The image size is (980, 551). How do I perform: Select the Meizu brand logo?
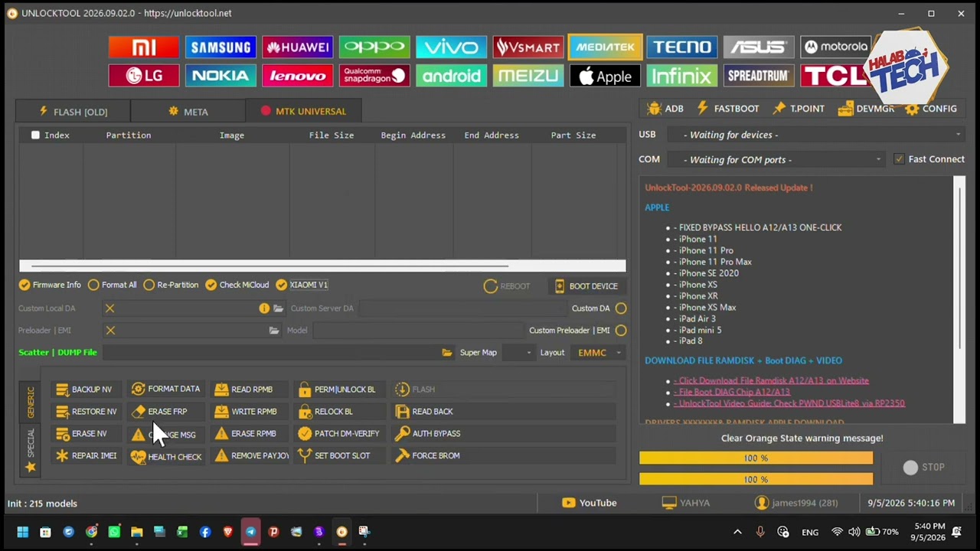tap(528, 76)
